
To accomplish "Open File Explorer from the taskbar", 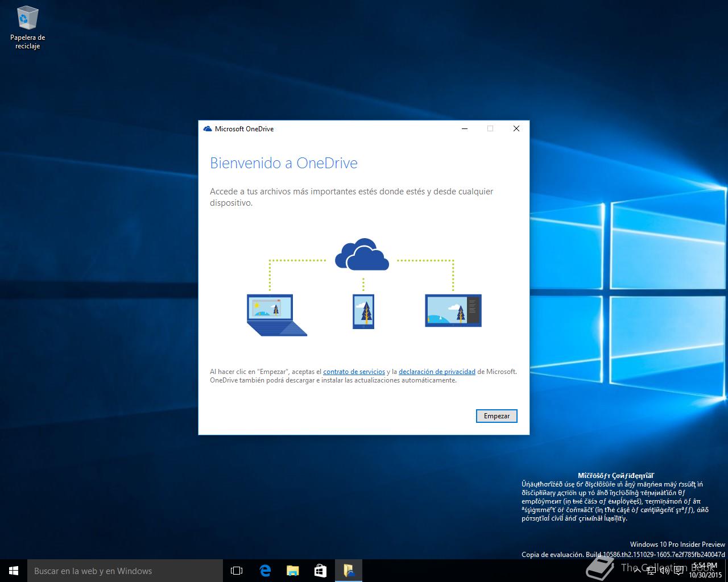I will click(292, 571).
